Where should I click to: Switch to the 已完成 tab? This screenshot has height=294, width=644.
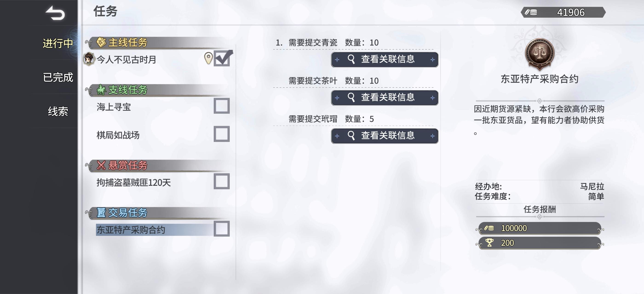click(x=58, y=77)
